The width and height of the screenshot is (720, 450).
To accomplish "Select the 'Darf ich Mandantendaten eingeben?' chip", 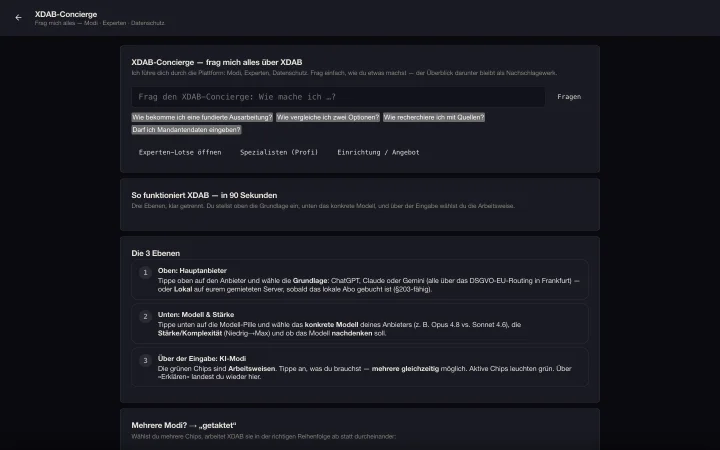I will (x=186, y=130).
